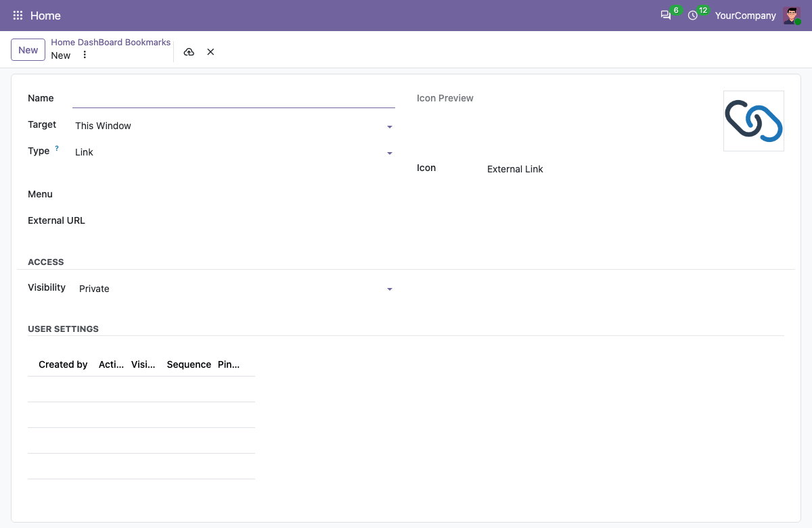Open the actions menu with the three dots

click(85, 55)
